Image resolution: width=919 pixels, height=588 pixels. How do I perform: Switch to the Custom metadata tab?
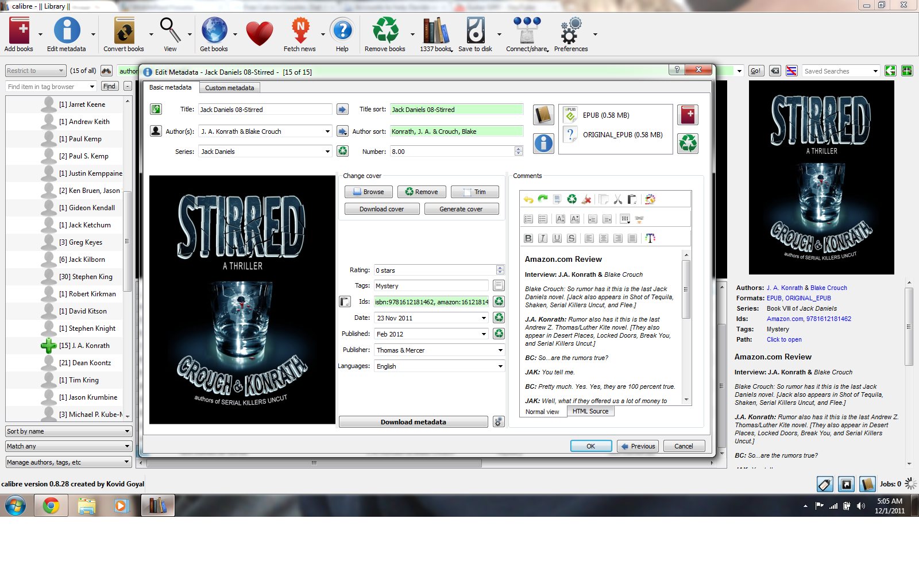[x=230, y=88]
